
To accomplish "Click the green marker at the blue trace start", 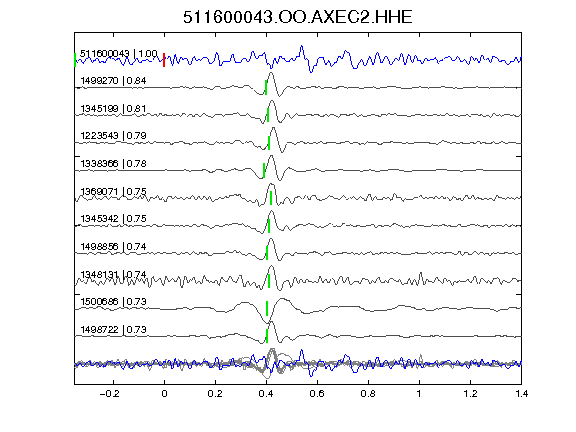I will pos(75,60).
